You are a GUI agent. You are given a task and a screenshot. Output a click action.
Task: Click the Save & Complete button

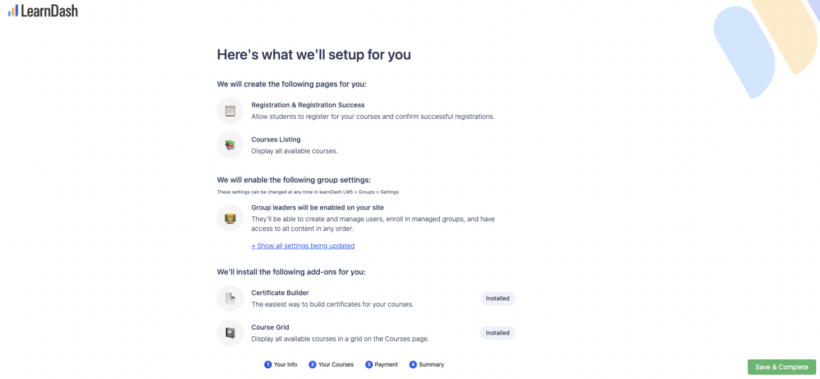point(781,367)
